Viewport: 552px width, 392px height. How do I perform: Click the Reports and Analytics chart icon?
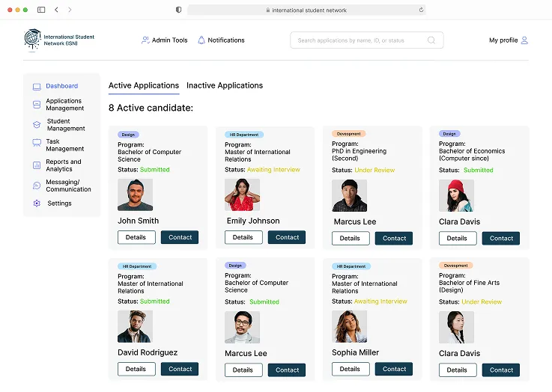pyautogui.click(x=37, y=165)
